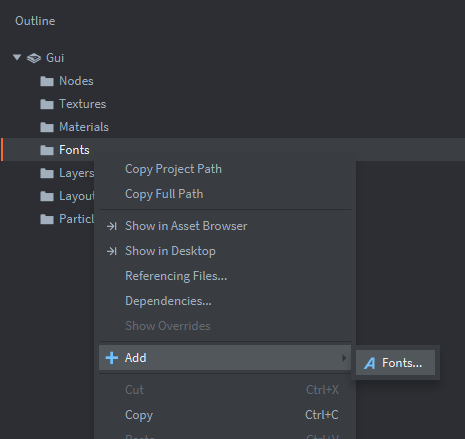Click the Fonts folder icon in outline
The height and width of the screenshot is (439, 465).
tap(47, 150)
